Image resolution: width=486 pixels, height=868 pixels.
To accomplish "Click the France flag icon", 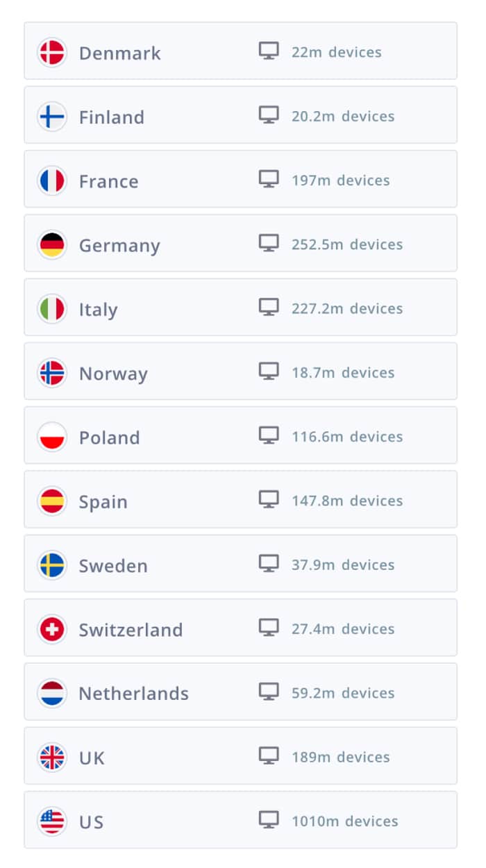I will coord(52,181).
